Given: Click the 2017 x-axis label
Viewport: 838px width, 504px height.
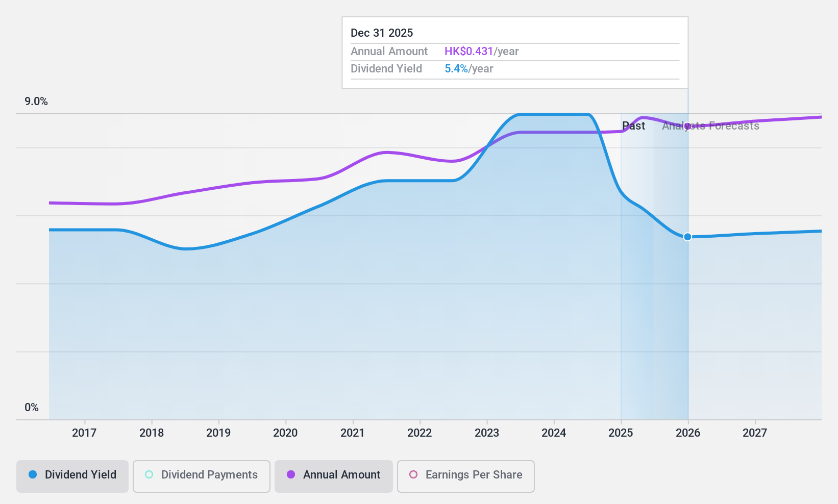Looking at the screenshot, I should [x=84, y=433].
